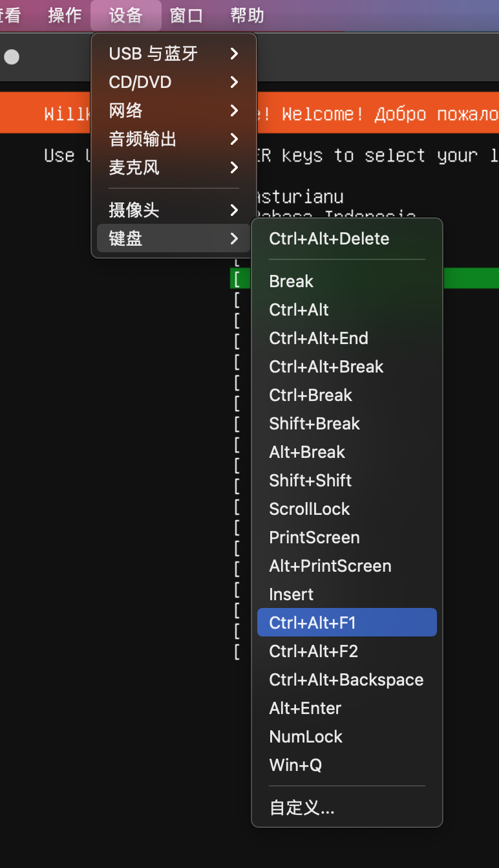Toggle ScrollLock from the keyboard menu

coord(309,509)
